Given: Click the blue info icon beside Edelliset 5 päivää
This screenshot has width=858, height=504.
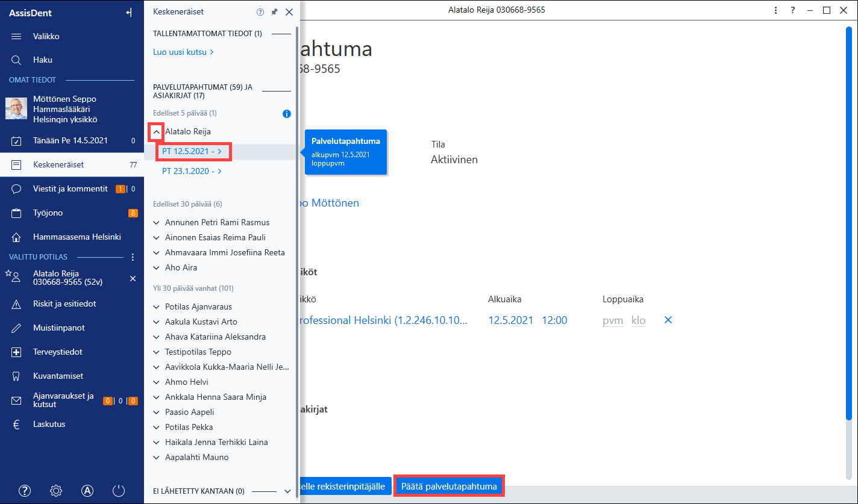Looking at the screenshot, I should click(x=287, y=113).
